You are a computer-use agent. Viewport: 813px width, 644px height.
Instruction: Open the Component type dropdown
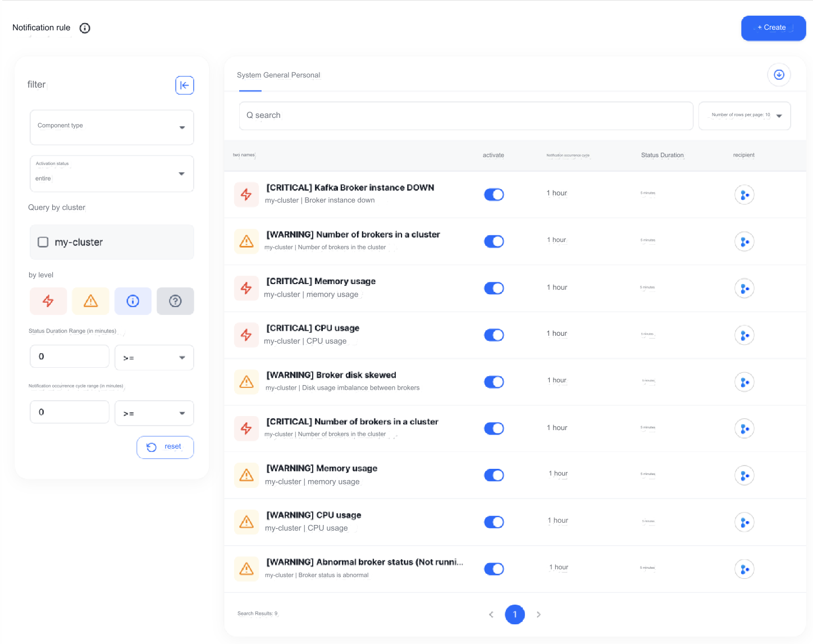point(112,127)
